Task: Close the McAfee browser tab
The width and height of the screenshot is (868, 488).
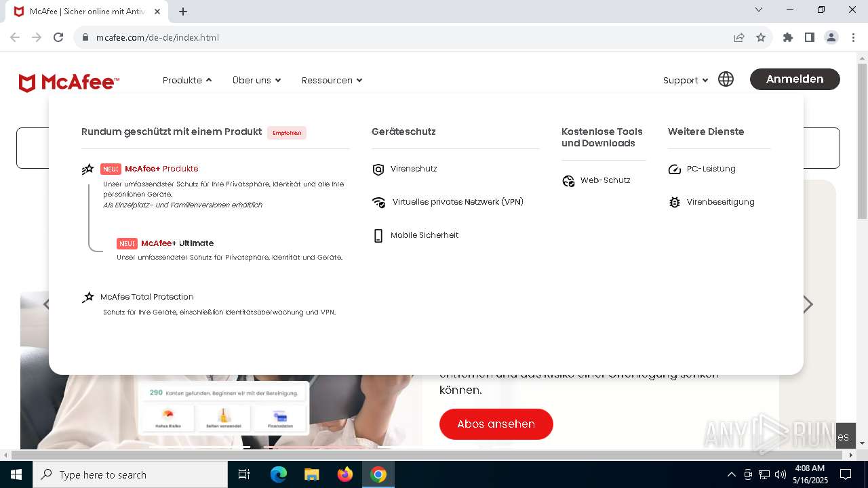Action: click(158, 12)
